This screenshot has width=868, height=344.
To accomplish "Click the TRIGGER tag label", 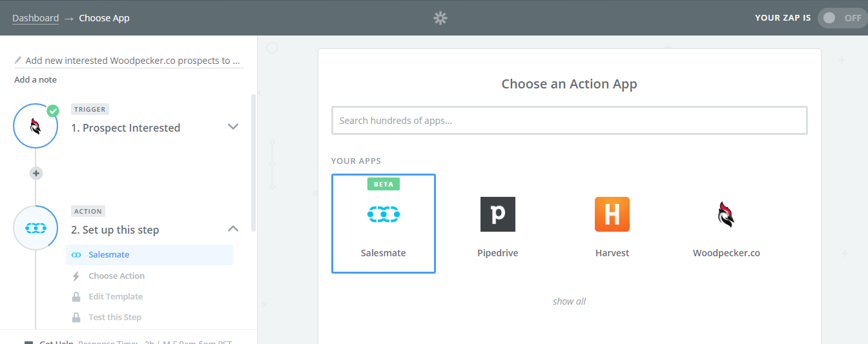I will (89, 109).
